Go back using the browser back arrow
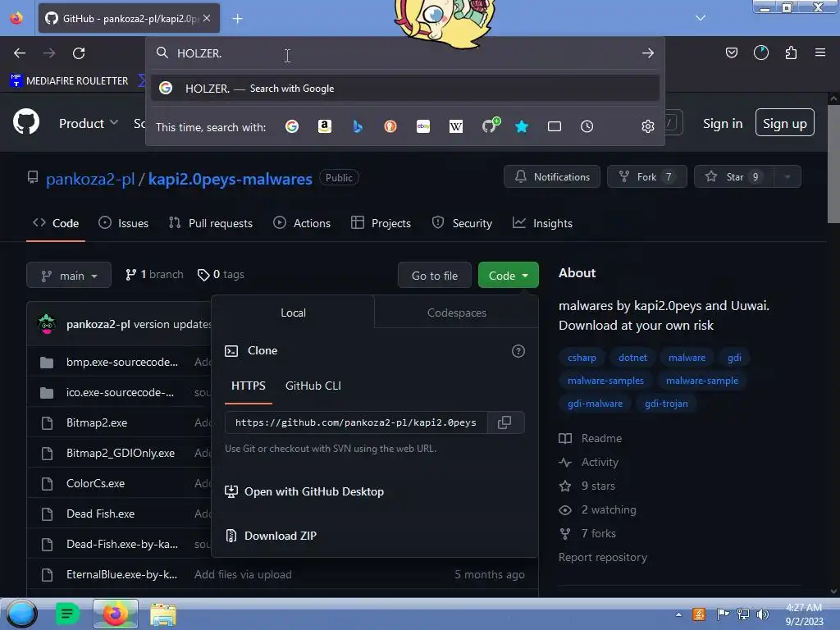Screen dimensions: 840x630 pyautogui.click(x=20, y=53)
